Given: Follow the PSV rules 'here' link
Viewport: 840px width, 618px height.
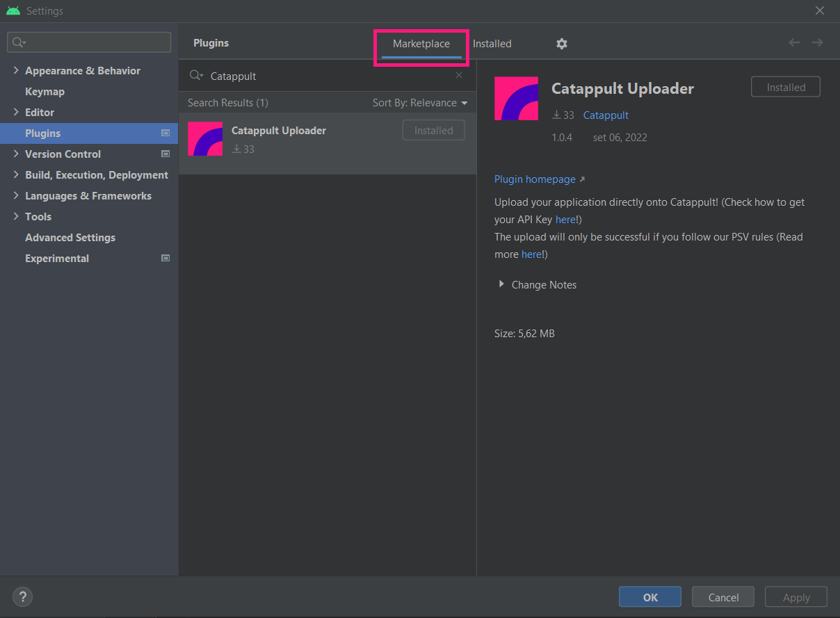Looking at the screenshot, I should [x=532, y=254].
